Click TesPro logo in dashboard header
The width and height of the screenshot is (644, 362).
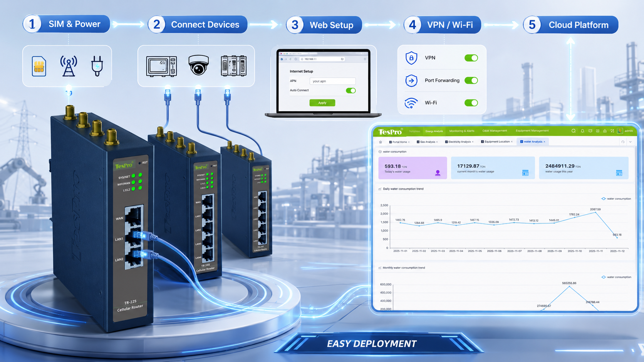[x=390, y=132]
